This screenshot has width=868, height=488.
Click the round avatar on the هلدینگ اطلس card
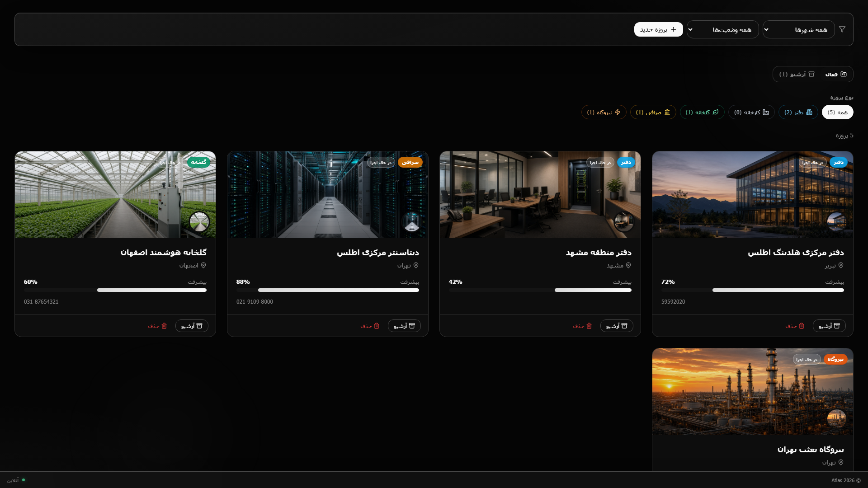tap(837, 222)
